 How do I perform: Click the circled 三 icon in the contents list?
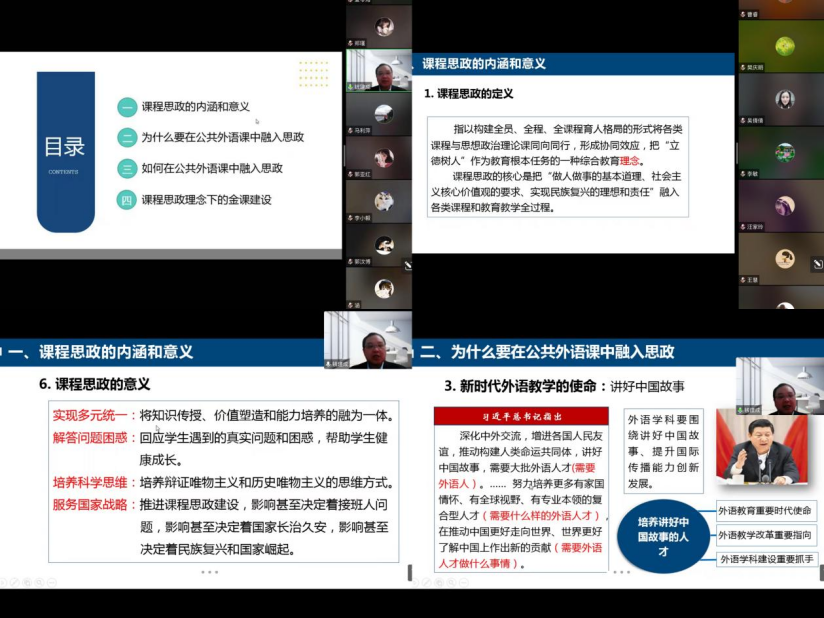click(127, 169)
